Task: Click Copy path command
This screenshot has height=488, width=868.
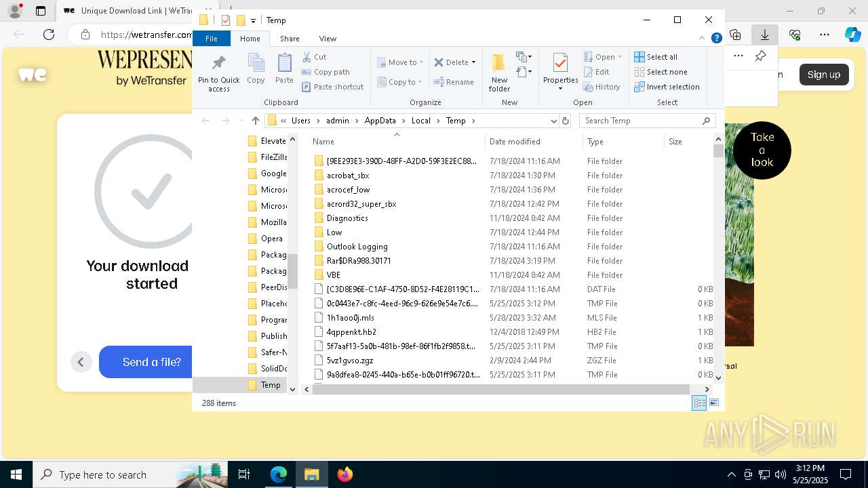Action: 325,72
